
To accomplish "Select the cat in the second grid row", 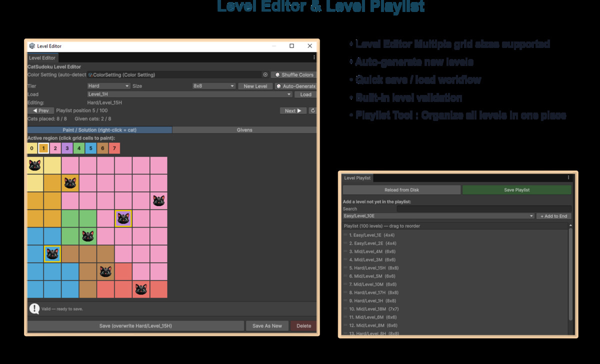I will (x=70, y=183).
